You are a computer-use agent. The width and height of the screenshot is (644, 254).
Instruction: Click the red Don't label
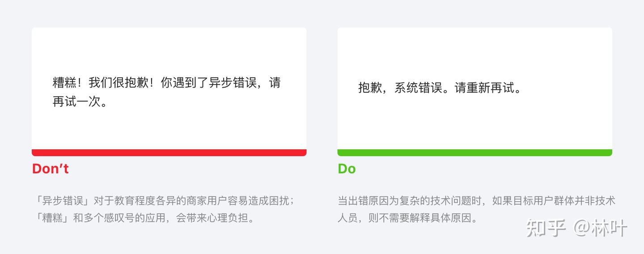click(50, 169)
